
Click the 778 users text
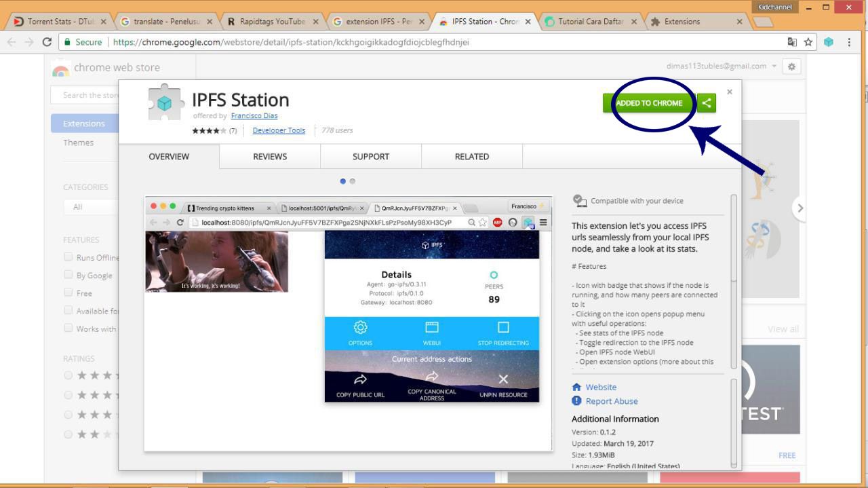[x=337, y=130]
